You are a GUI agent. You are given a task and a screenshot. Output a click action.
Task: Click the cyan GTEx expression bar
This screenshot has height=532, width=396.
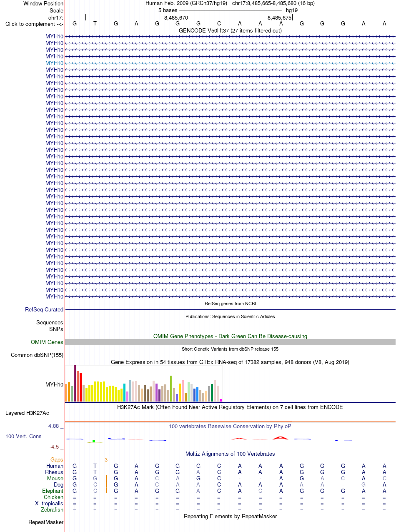(x=125, y=392)
